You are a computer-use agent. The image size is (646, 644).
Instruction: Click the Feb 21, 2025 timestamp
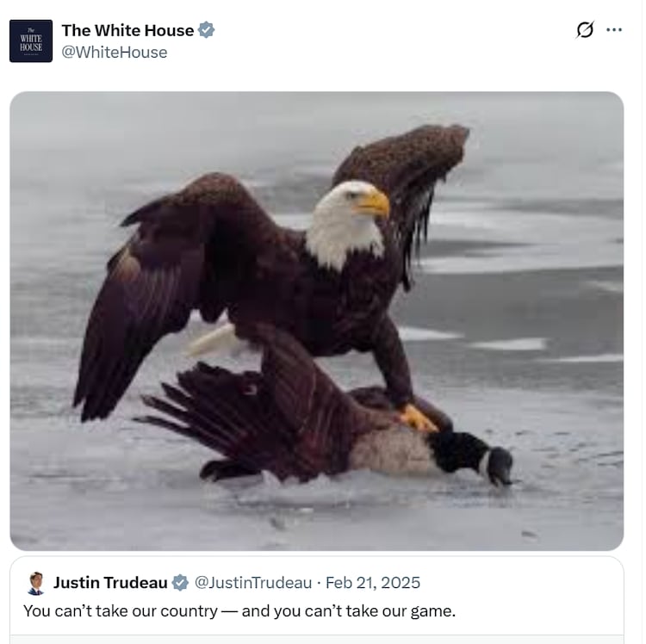(373, 583)
